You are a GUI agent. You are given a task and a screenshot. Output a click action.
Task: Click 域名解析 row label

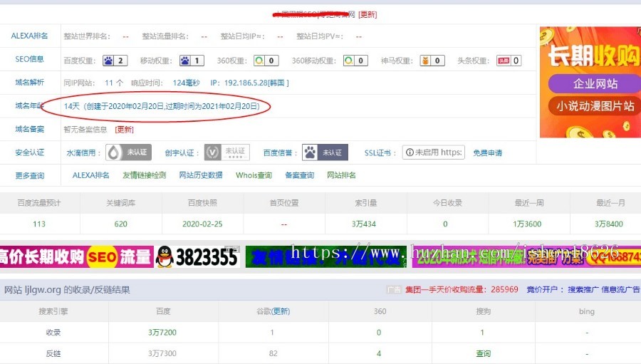point(29,82)
